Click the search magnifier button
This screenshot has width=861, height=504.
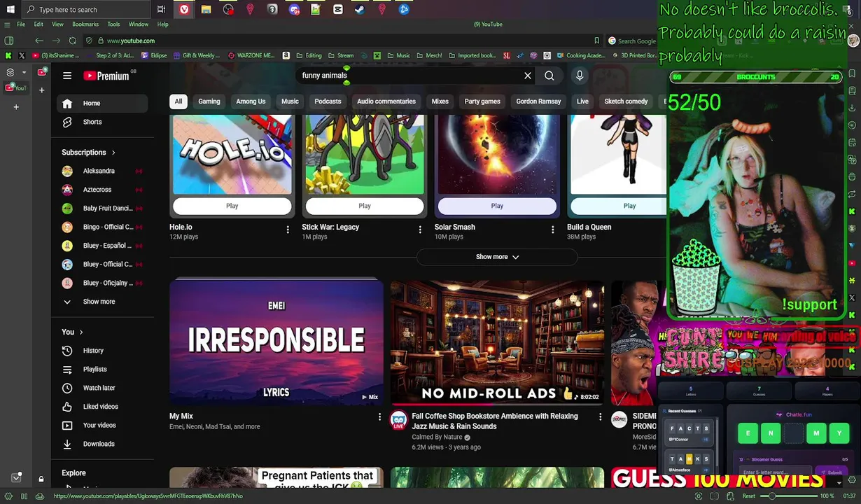tap(549, 76)
